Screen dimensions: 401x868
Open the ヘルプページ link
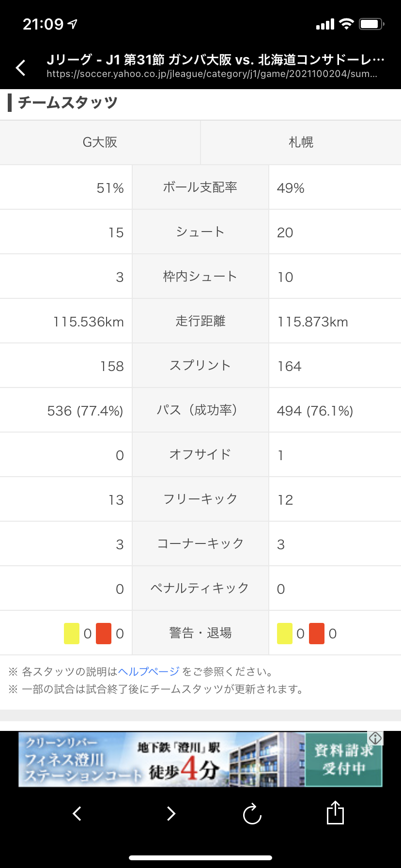pos(149,672)
